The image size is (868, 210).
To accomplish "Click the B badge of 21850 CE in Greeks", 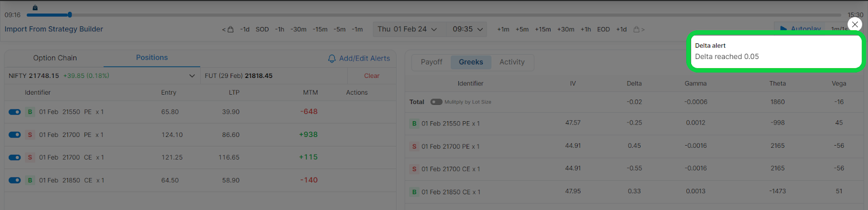I will 414,192.
